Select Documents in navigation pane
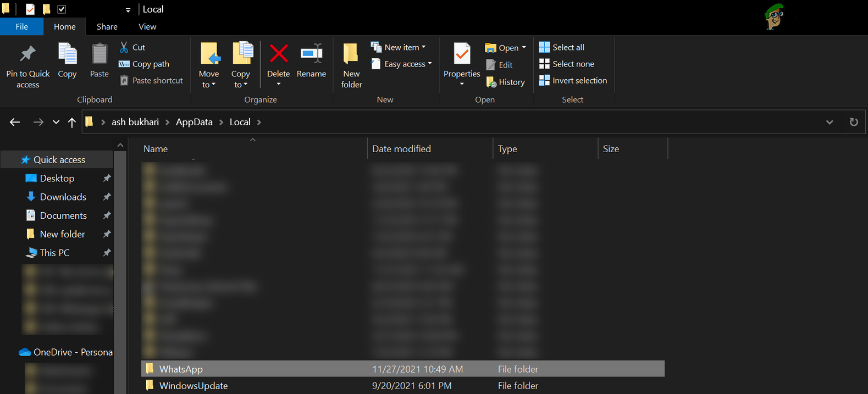868x394 pixels. [57, 216]
